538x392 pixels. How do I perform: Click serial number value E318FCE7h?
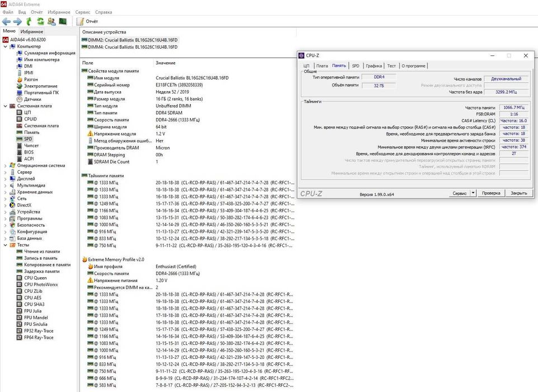[x=179, y=85]
